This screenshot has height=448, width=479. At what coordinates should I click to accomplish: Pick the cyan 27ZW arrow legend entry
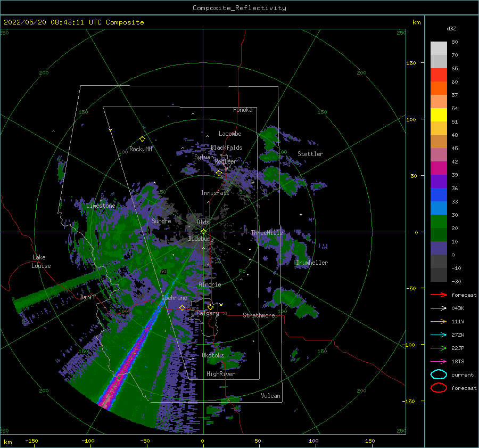[x=439, y=335]
